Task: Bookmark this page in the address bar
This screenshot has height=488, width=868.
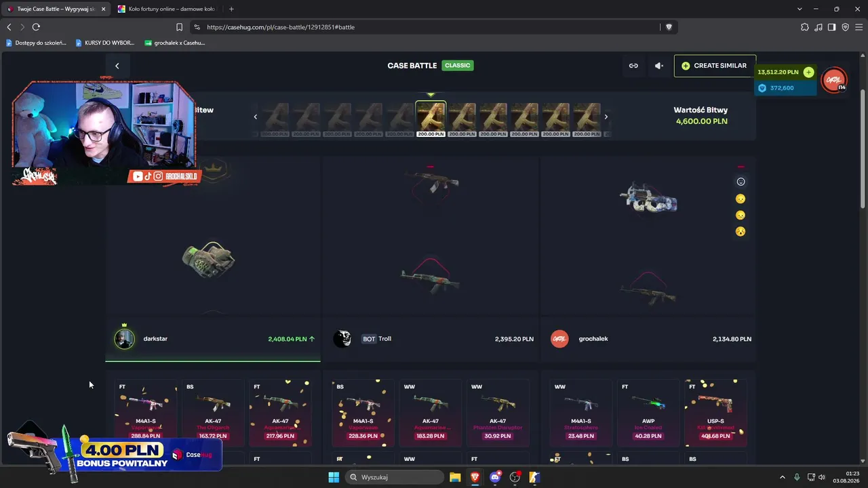Action: click(179, 27)
